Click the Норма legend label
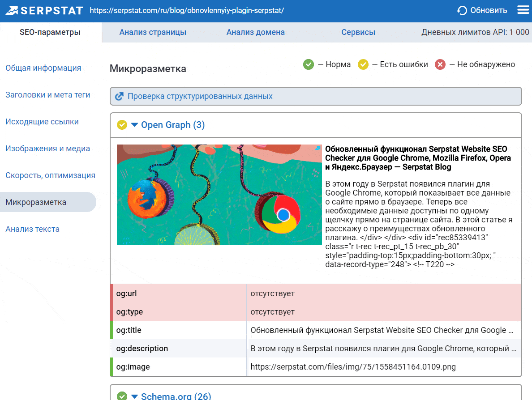The width and height of the screenshot is (532, 400). pyautogui.click(x=338, y=64)
